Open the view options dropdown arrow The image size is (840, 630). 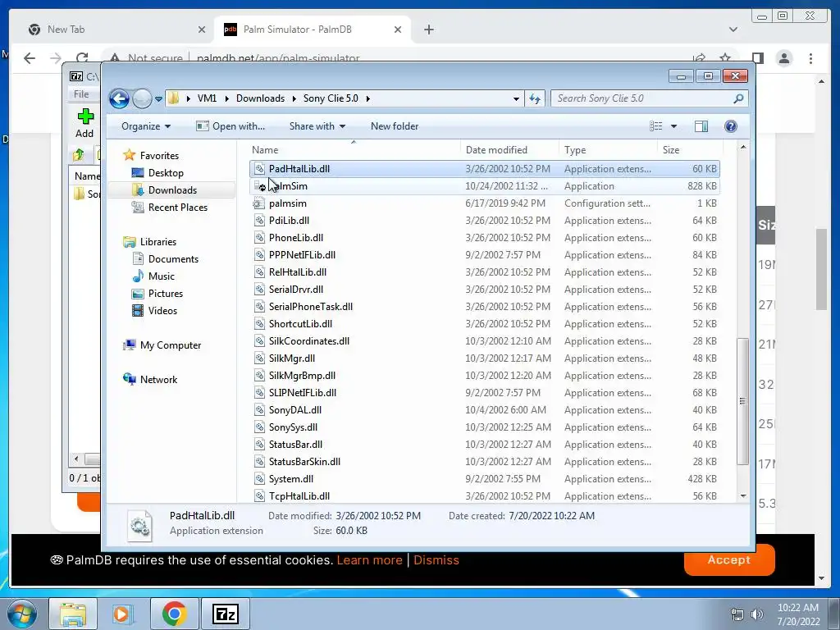(x=674, y=126)
